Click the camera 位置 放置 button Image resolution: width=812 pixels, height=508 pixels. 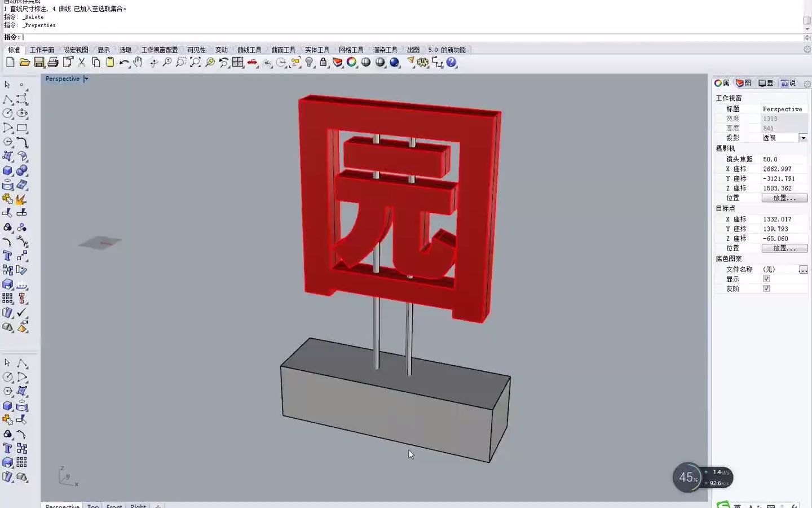pos(784,198)
